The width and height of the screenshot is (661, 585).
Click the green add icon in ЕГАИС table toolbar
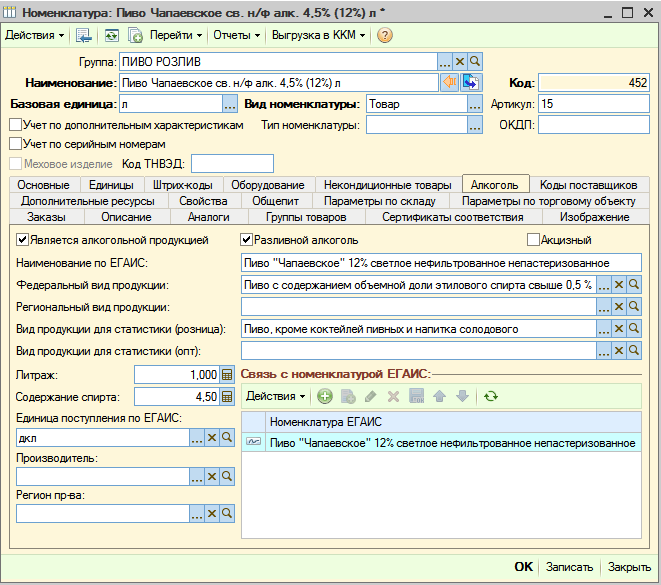[325, 396]
